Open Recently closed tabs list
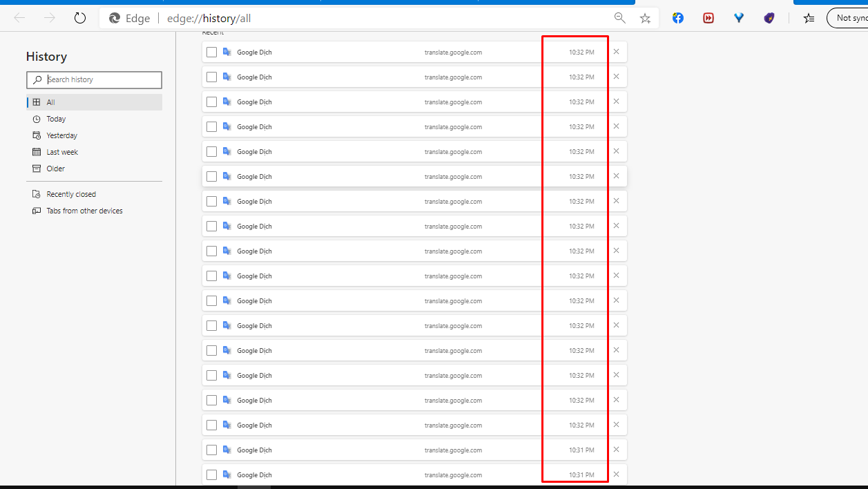The height and width of the screenshot is (489, 868). click(94, 194)
